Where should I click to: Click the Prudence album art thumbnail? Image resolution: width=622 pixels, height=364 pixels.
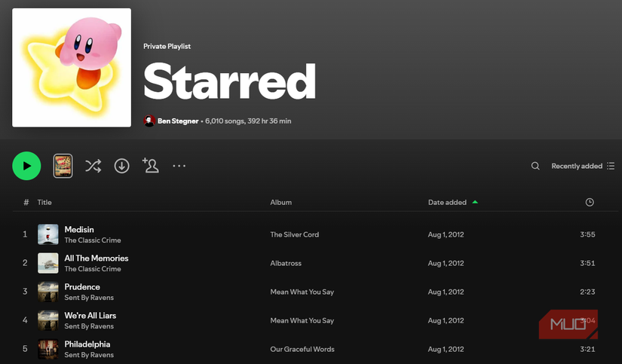click(x=48, y=292)
